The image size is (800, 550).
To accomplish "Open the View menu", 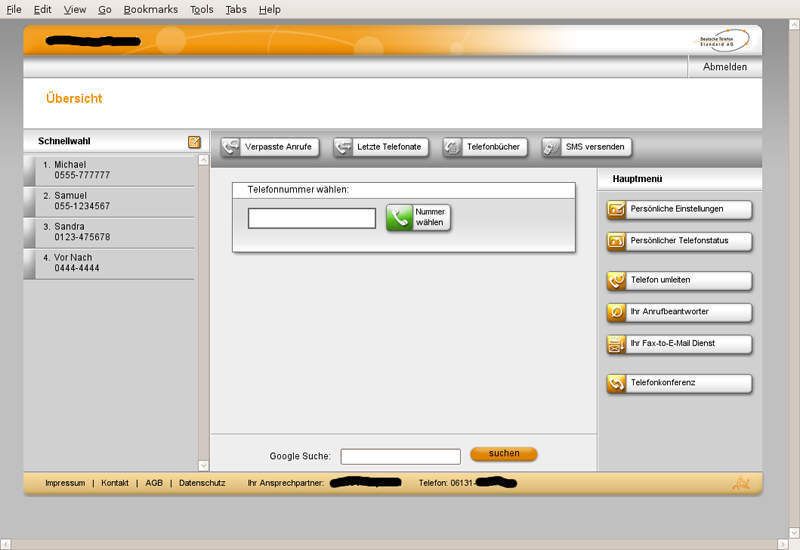I will click(74, 9).
